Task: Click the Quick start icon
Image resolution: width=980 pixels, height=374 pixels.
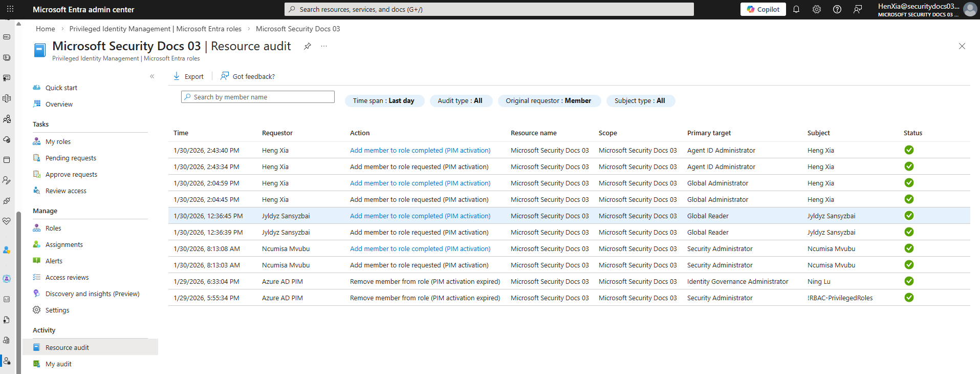Action: click(37, 88)
